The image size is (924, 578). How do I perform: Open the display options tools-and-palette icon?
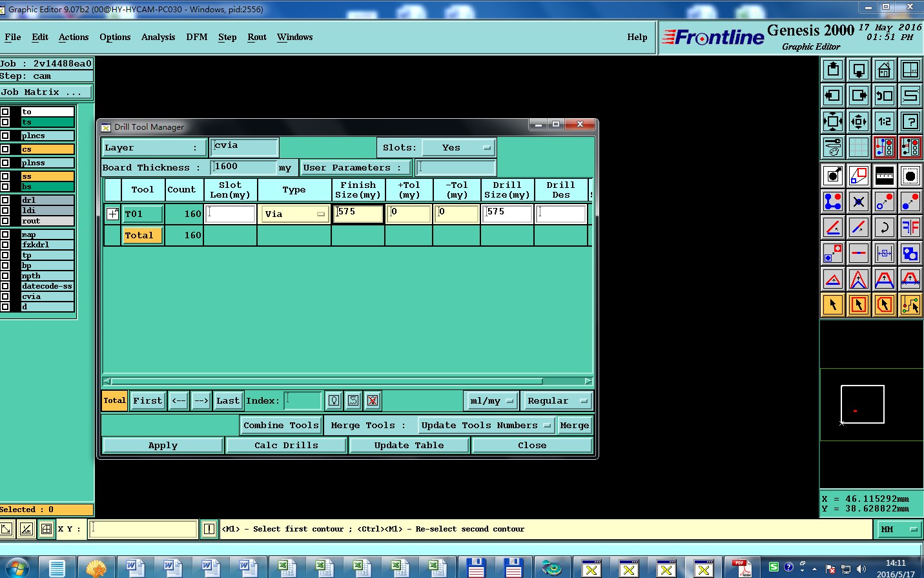[x=833, y=147]
